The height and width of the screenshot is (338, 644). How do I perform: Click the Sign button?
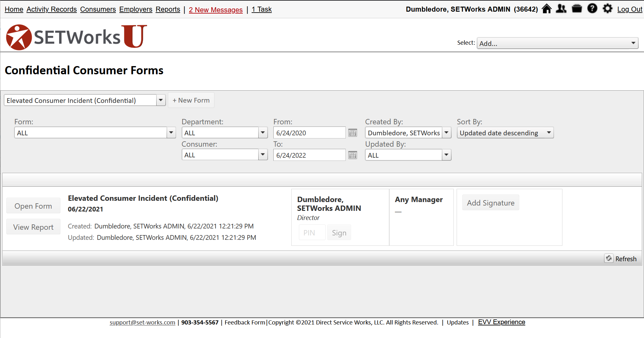pyautogui.click(x=339, y=233)
